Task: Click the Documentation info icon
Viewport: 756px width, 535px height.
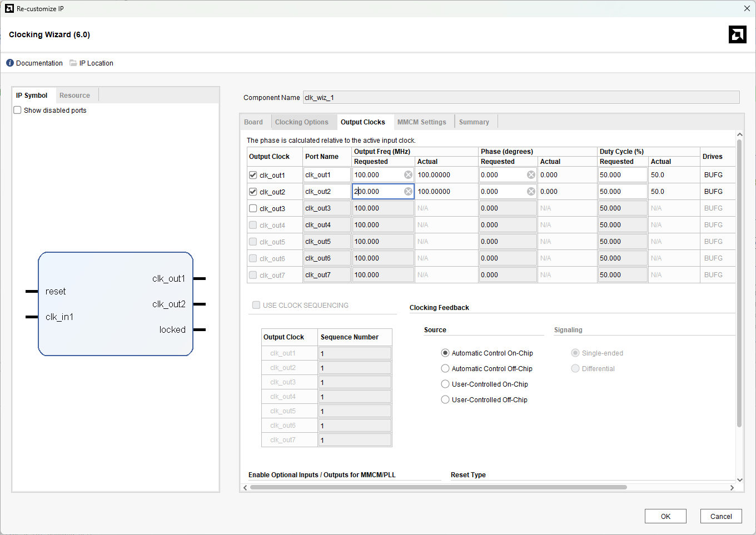Action: [10, 63]
